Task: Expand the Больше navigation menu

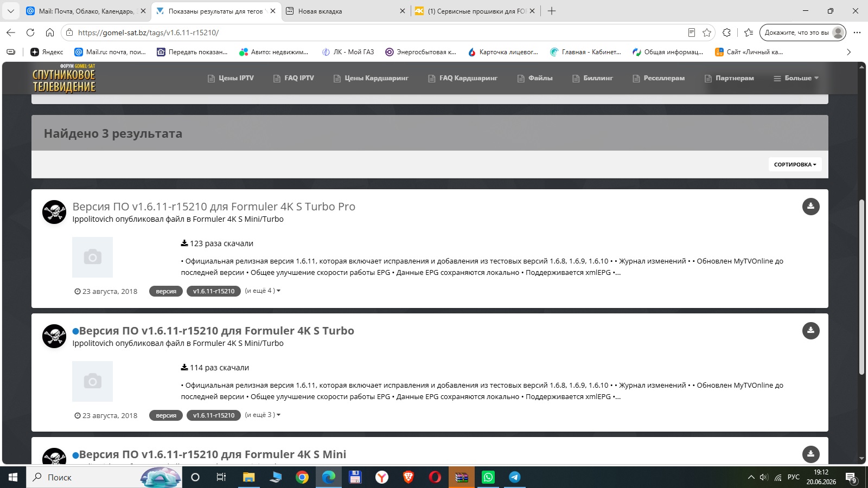Action: click(x=796, y=78)
